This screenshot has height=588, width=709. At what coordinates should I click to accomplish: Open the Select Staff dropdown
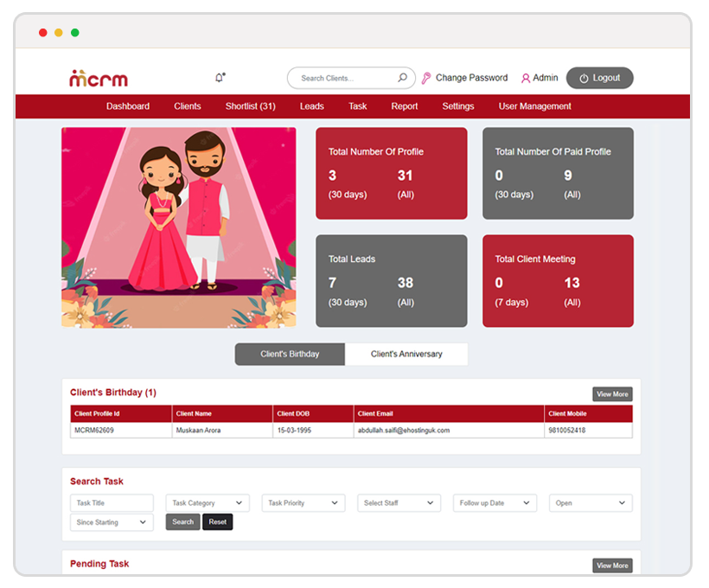pos(399,503)
